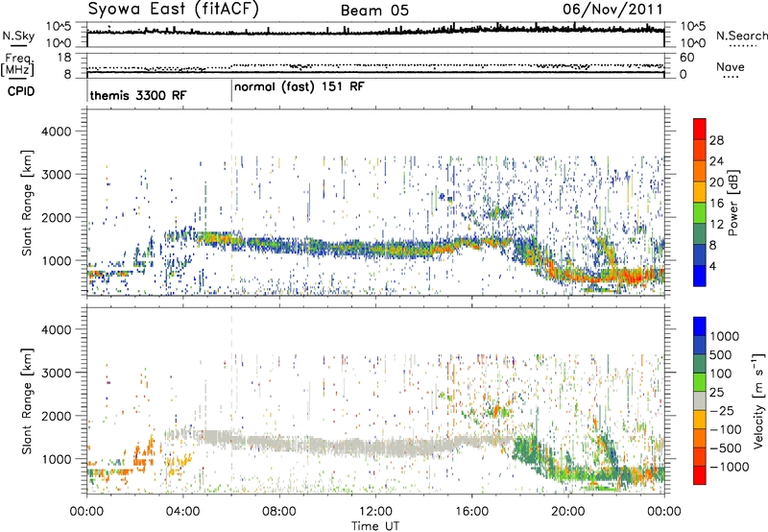Click the 'Power [dB]' colorbar label
Image resolution: width=768 pixels, height=532 pixels.
732,203
